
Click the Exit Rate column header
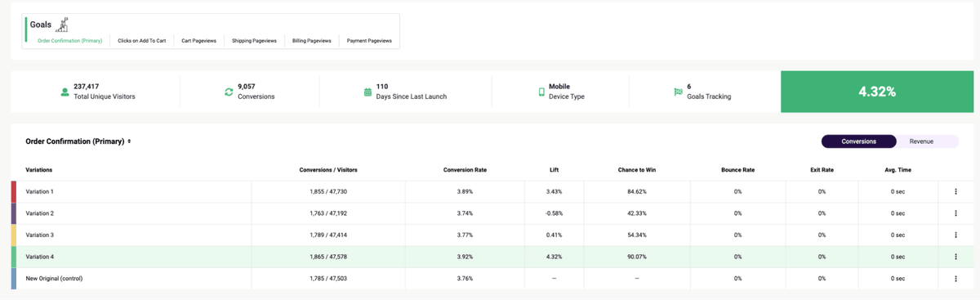coord(822,170)
